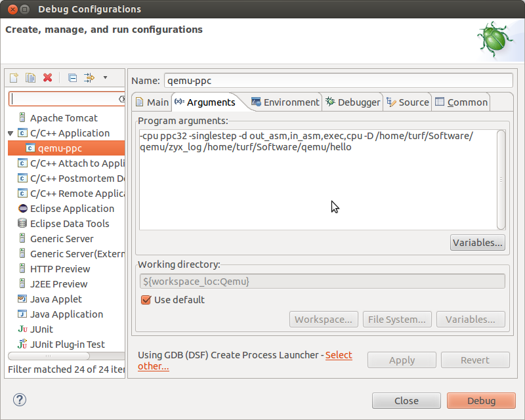Select Java Application configuration type
This screenshot has width=525, height=420.
click(x=67, y=314)
